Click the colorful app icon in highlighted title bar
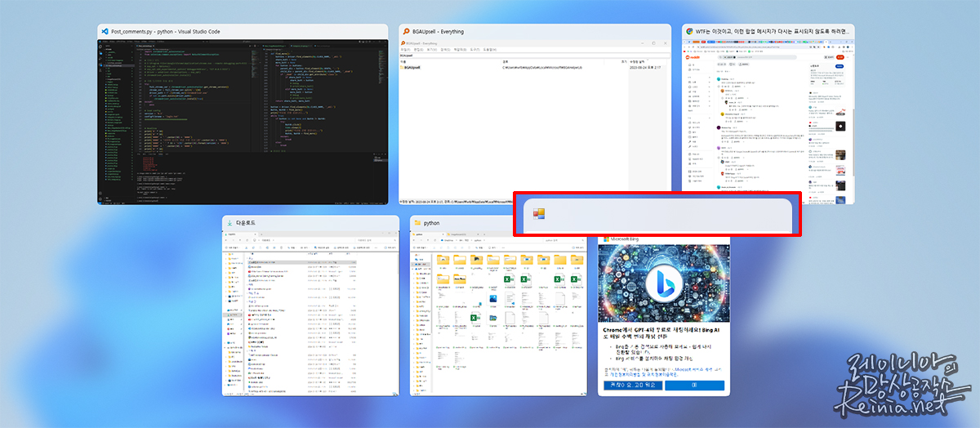 (x=539, y=214)
